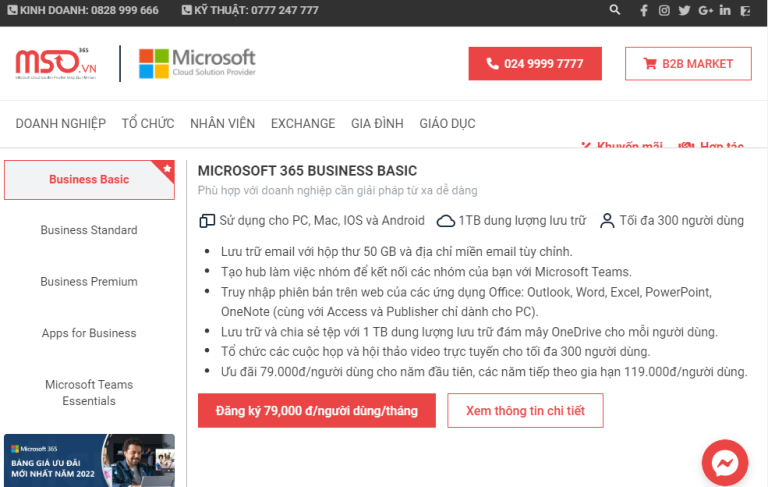Open the B2B MARKET button
Screen dimensions: 768x487
pyautogui.click(x=688, y=64)
